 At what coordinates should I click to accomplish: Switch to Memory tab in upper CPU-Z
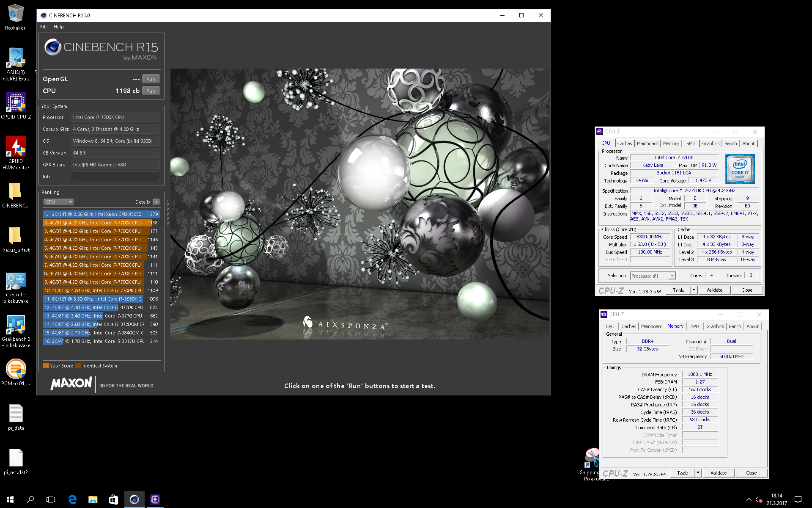671,144
